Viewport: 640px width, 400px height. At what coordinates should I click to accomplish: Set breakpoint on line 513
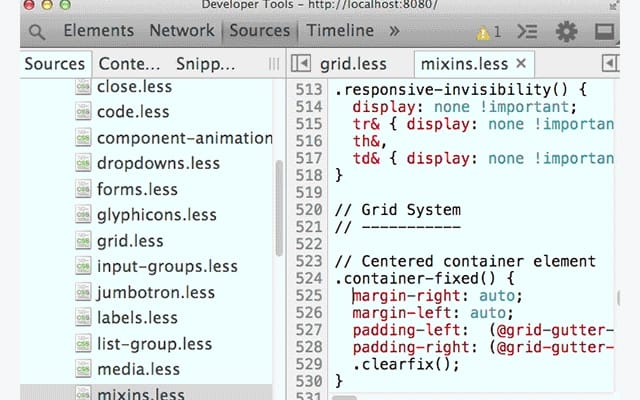tap(309, 89)
